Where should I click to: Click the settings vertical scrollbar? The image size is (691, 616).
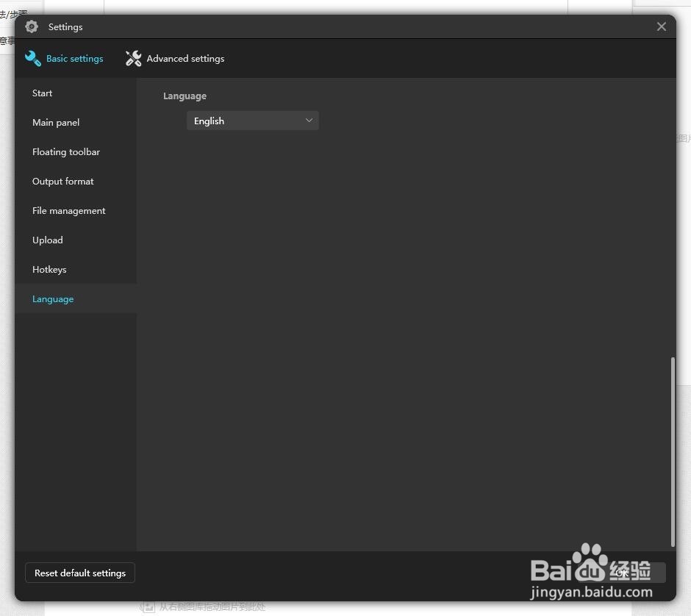(673, 451)
